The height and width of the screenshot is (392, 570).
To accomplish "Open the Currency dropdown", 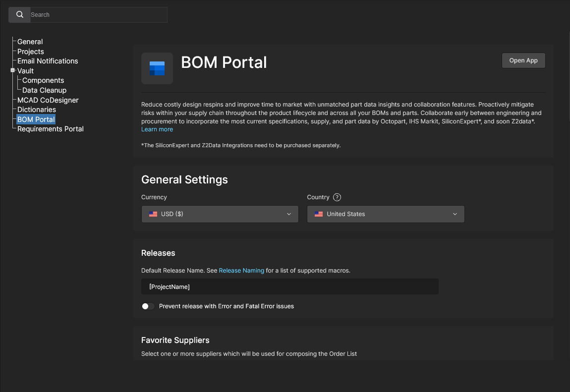I will point(220,214).
